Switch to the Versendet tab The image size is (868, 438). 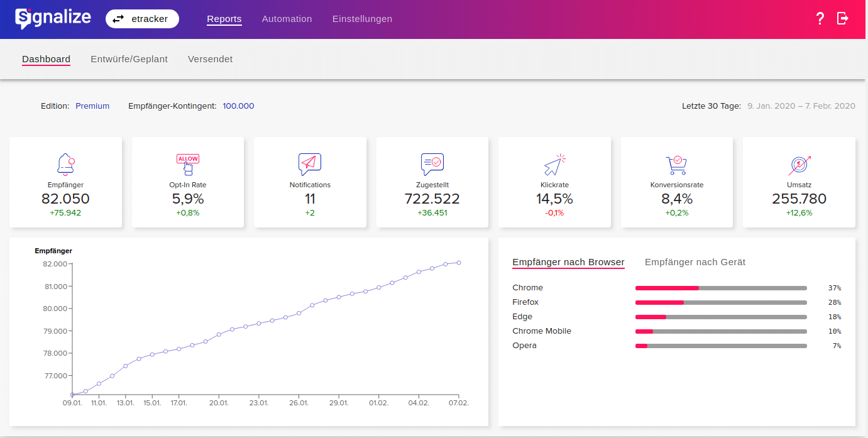210,59
